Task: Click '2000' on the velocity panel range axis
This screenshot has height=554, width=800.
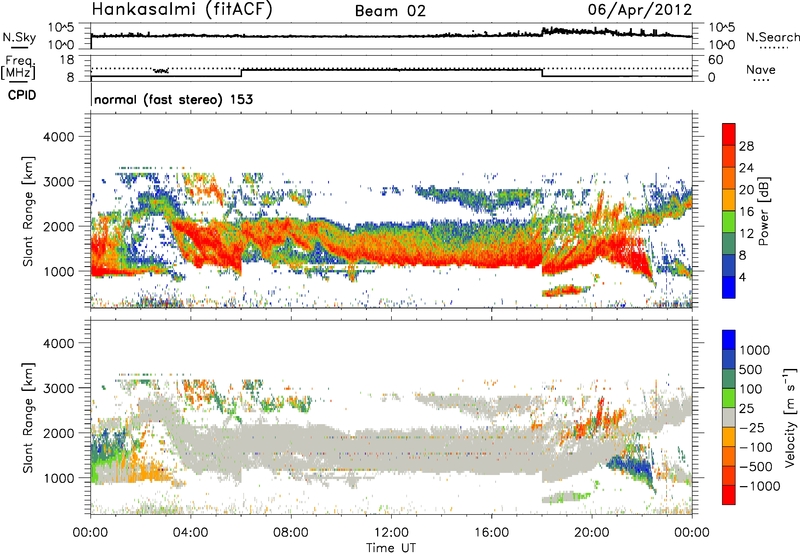Action: [58, 433]
